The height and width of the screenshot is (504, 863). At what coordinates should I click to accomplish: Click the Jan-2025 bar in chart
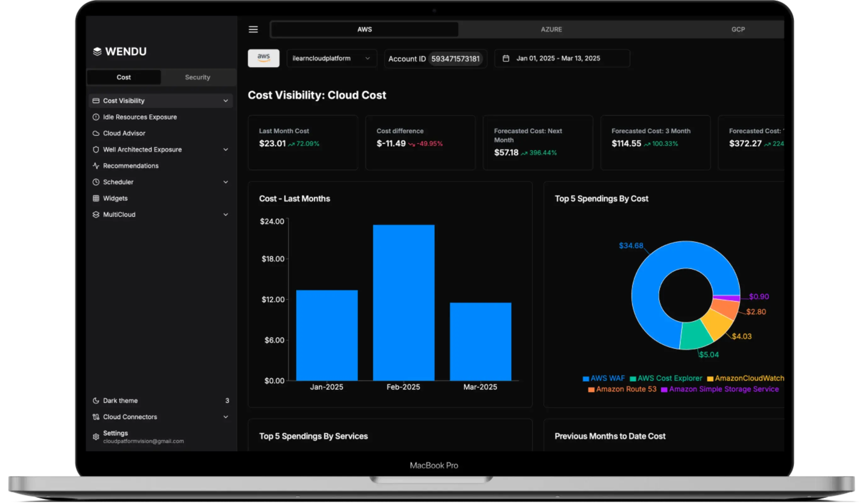[327, 335]
